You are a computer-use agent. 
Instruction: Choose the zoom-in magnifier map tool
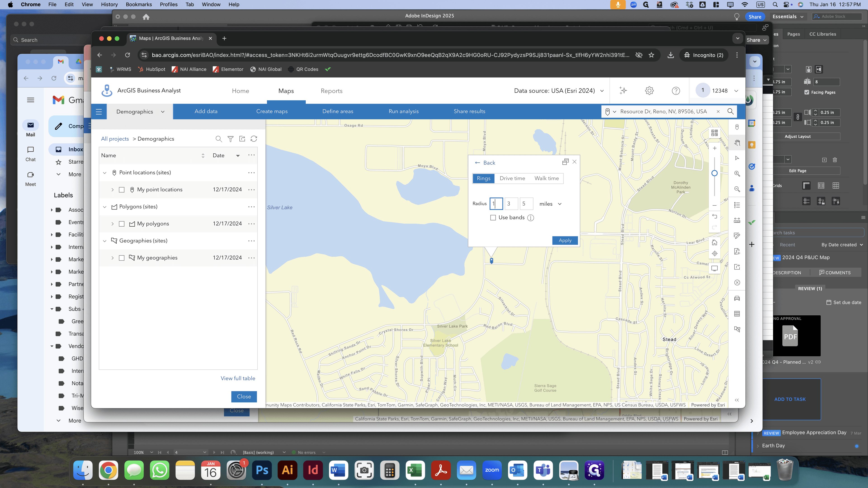(737, 174)
